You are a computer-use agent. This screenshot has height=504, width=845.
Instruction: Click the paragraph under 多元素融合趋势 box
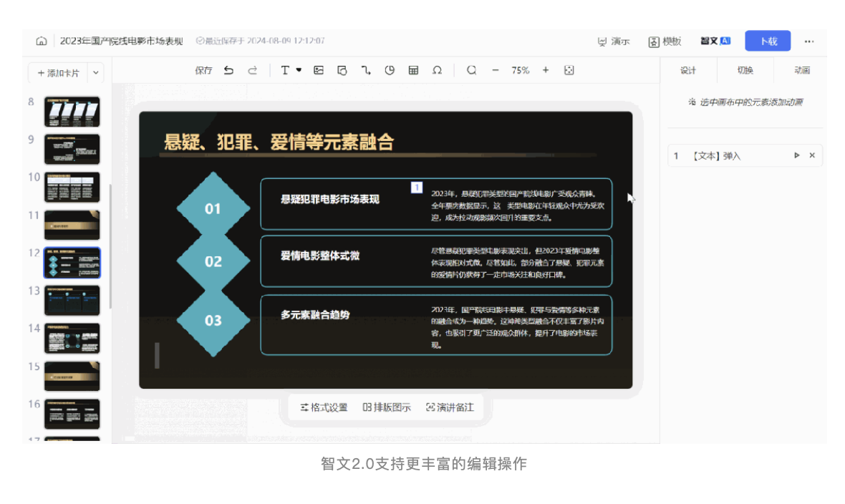[517, 327]
